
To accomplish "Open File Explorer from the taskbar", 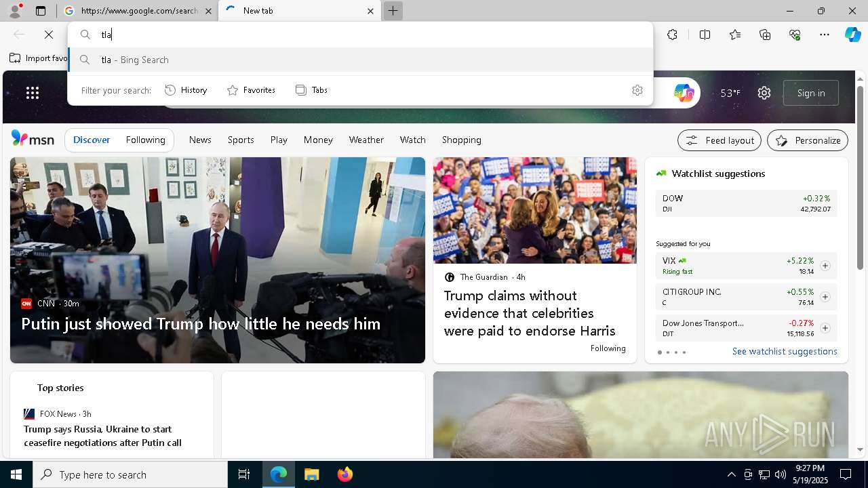I will coord(311,474).
